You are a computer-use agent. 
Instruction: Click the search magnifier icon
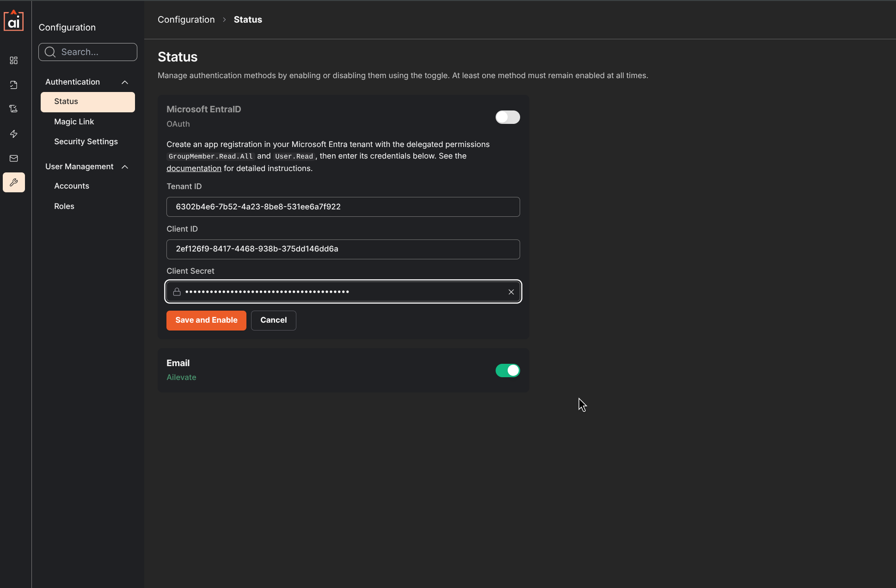click(x=50, y=52)
